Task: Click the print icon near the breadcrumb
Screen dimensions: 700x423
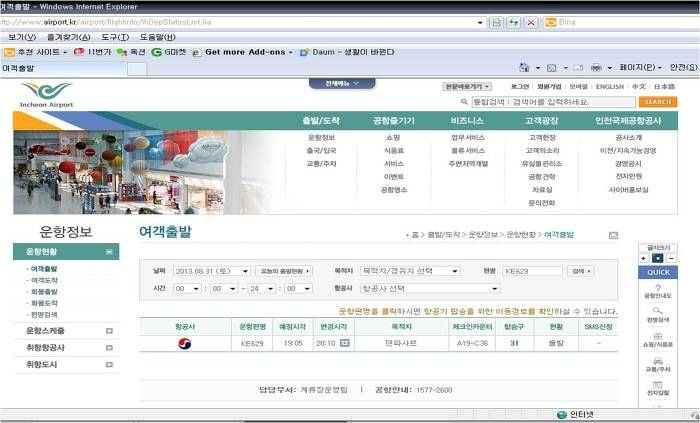Action: click(613, 235)
